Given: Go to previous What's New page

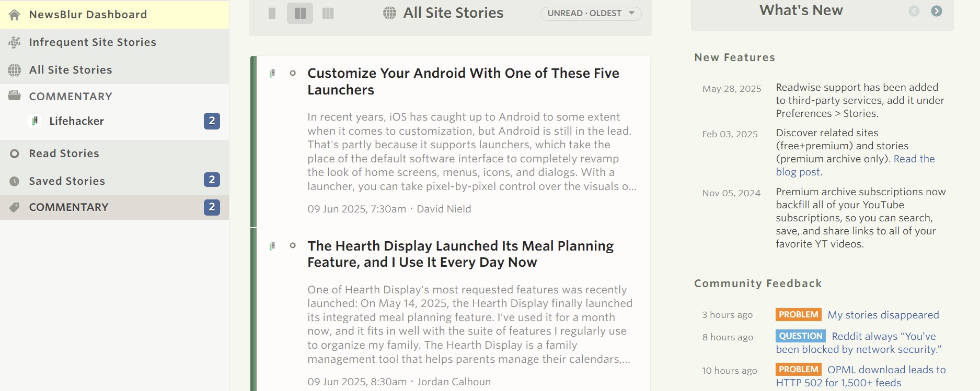Looking at the screenshot, I should click(x=914, y=11).
